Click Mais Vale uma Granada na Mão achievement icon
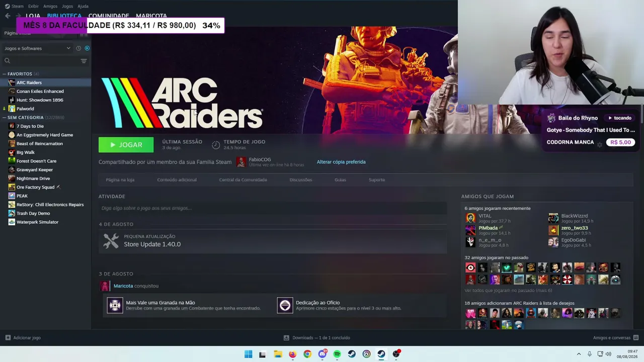The image size is (644, 362). point(115,305)
